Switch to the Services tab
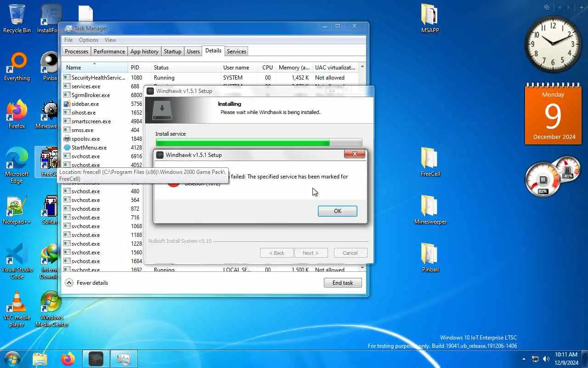 tap(237, 52)
